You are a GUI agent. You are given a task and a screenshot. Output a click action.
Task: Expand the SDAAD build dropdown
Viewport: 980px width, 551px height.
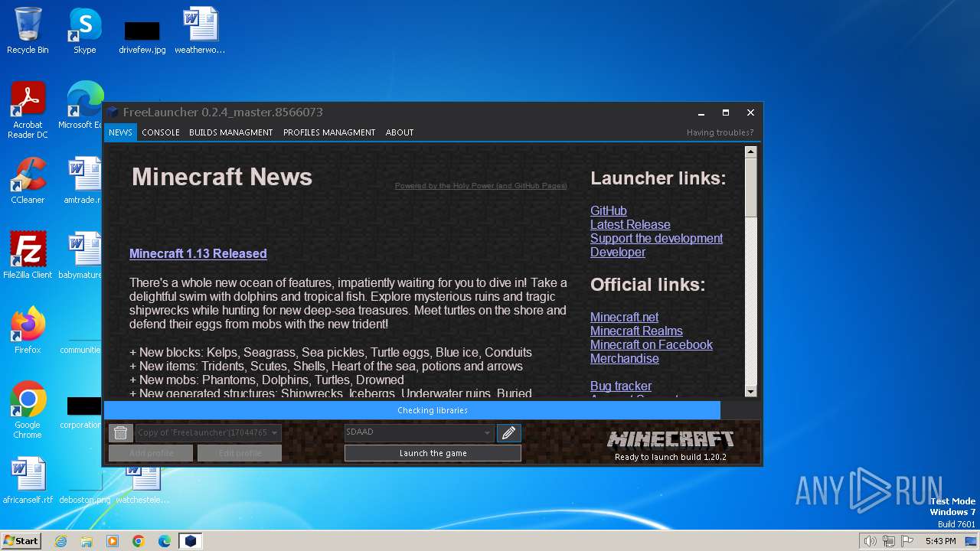(486, 432)
